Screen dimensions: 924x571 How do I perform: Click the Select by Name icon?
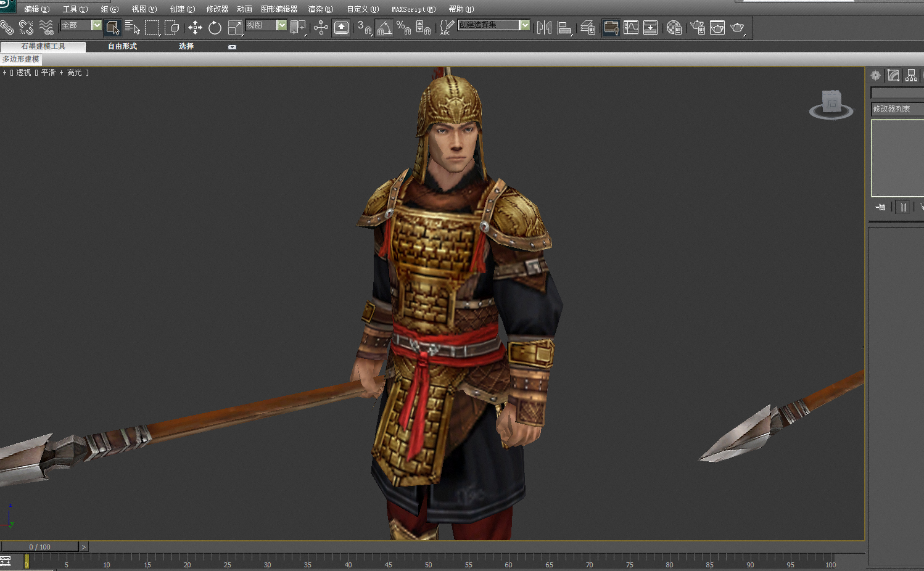tap(132, 27)
